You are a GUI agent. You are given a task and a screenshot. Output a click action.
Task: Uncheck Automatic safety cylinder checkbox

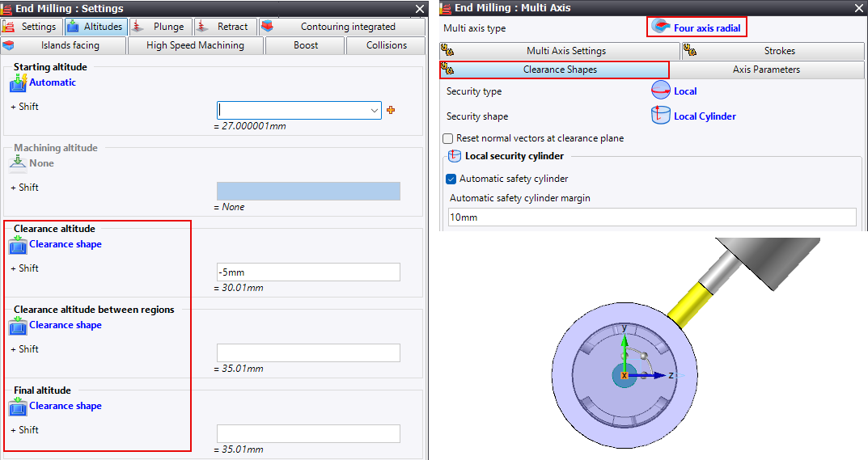click(451, 179)
